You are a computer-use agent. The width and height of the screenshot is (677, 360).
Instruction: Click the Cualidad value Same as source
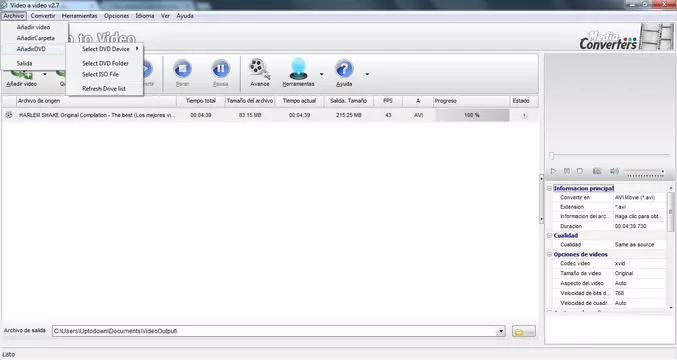click(x=634, y=244)
